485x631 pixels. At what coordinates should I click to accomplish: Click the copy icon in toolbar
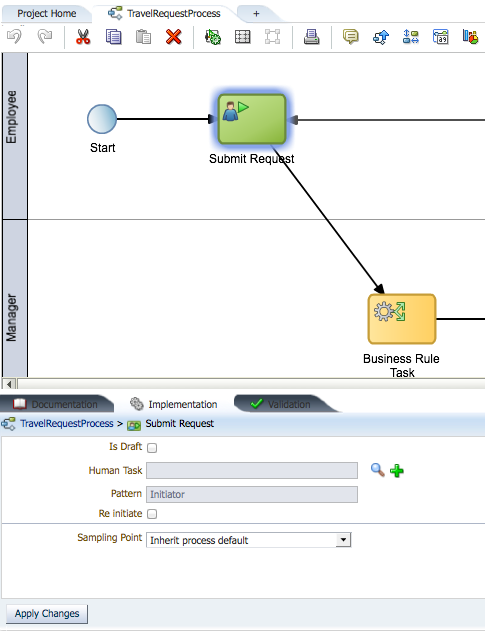[x=114, y=37]
